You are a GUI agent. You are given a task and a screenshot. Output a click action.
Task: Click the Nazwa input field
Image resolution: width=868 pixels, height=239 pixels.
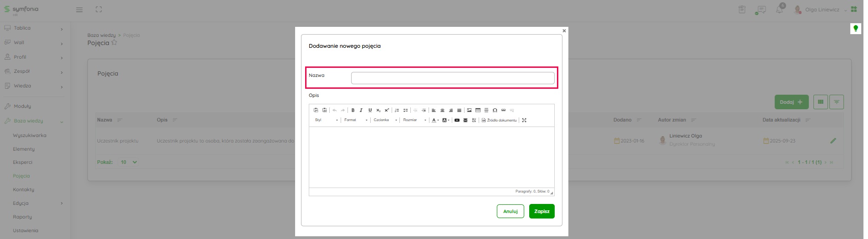[453, 78]
